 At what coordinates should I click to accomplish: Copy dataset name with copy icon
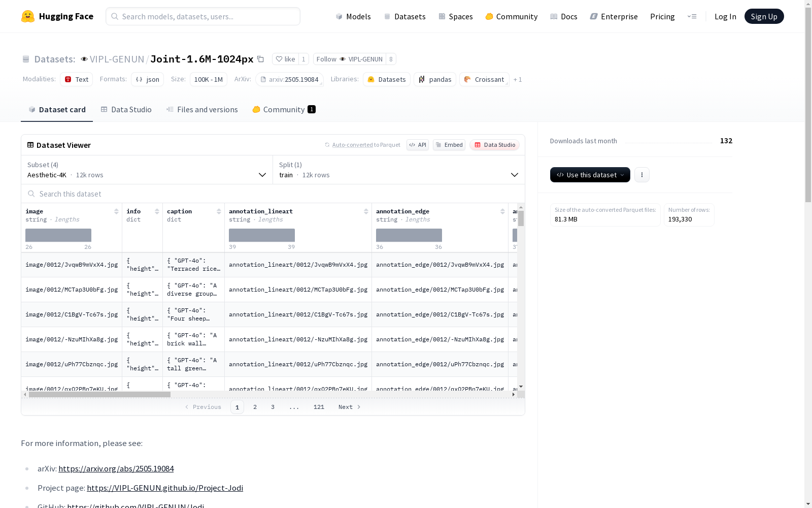click(x=260, y=59)
